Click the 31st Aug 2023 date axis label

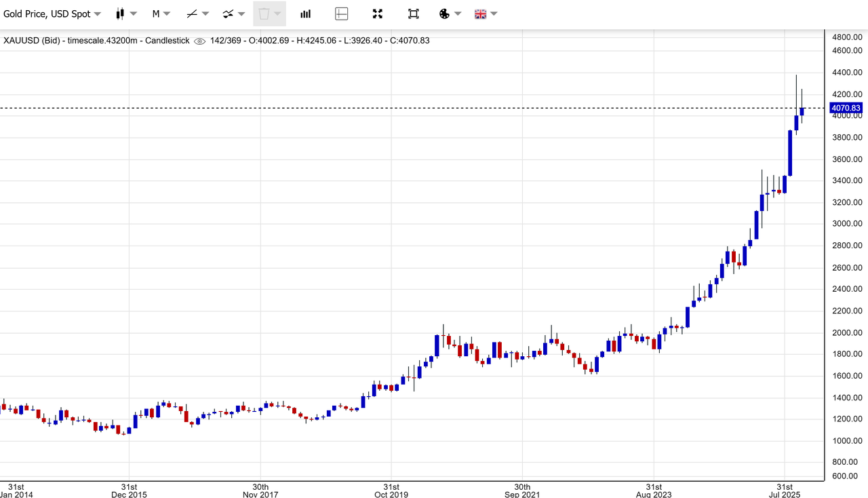[654, 491]
